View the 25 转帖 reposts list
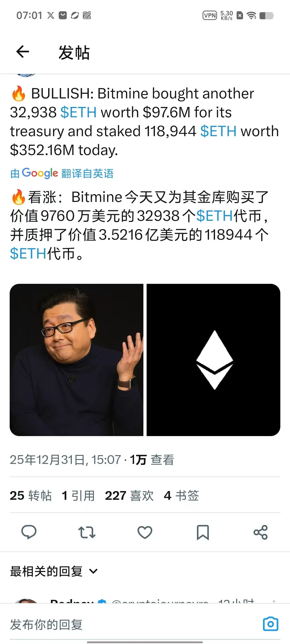This screenshot has height=644, width=290. point(31,495)
